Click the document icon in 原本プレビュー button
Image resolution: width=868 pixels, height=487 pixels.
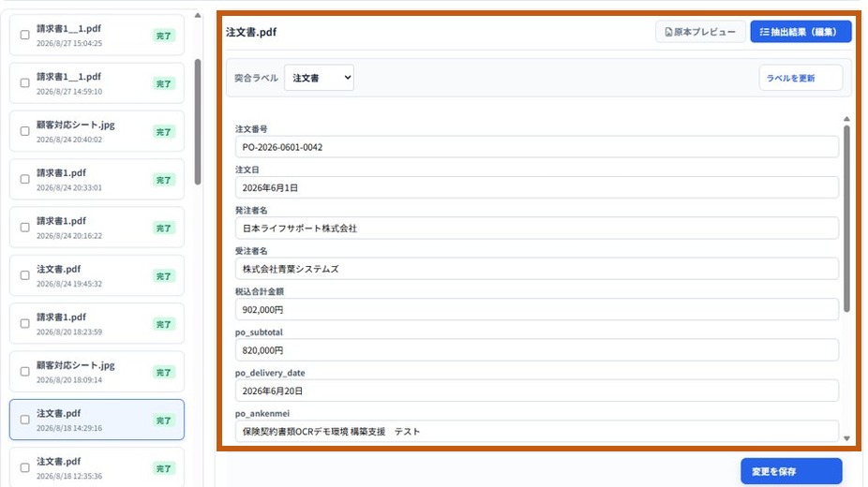point(668,32)
